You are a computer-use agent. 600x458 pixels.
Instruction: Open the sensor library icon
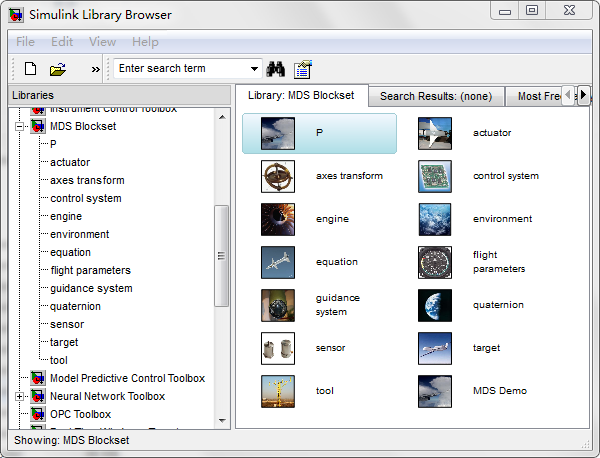point(278,348)
